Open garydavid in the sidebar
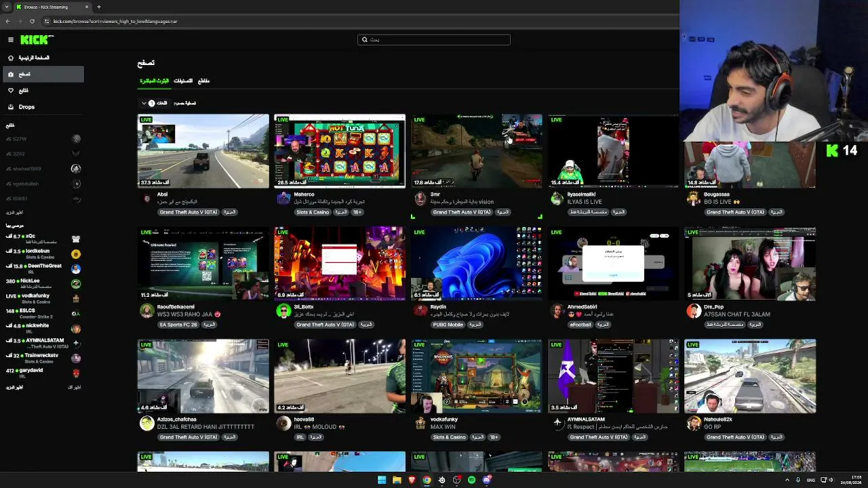This screenshot has height=488, width=868. [43, 373]
